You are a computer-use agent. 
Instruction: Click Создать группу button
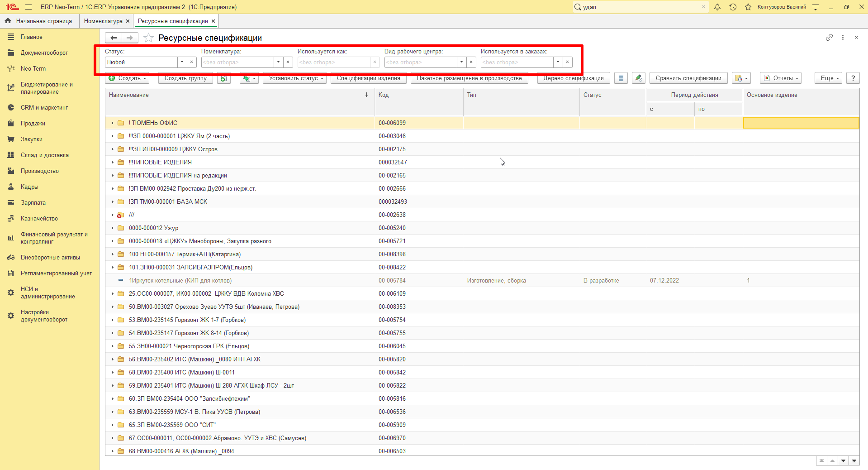185,78
